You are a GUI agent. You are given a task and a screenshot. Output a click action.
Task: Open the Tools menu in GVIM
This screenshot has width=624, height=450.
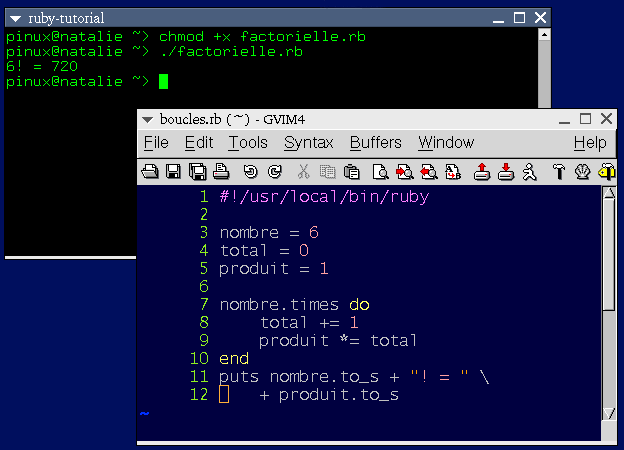pos(248,143)
